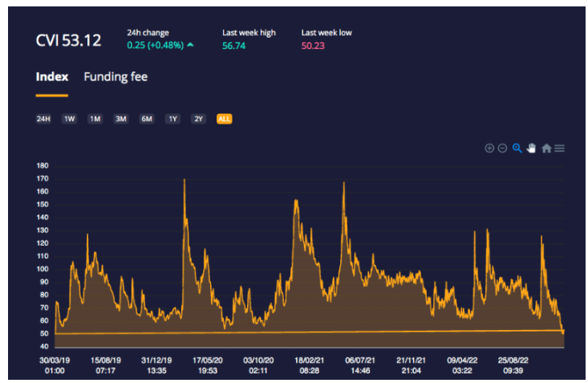This screenshot has width=588, height=383.
Task: Reset chart zoom with home icon
Action: (546, 149)
